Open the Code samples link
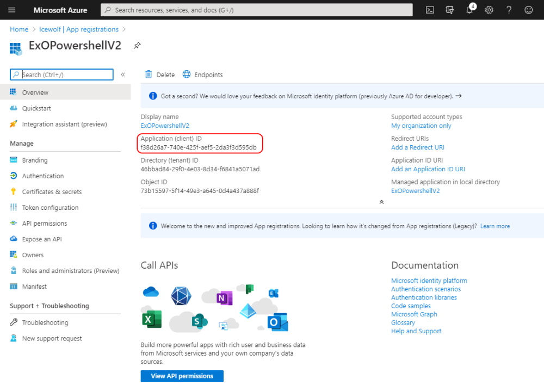The image size is (544, 392). click(411, 306)
